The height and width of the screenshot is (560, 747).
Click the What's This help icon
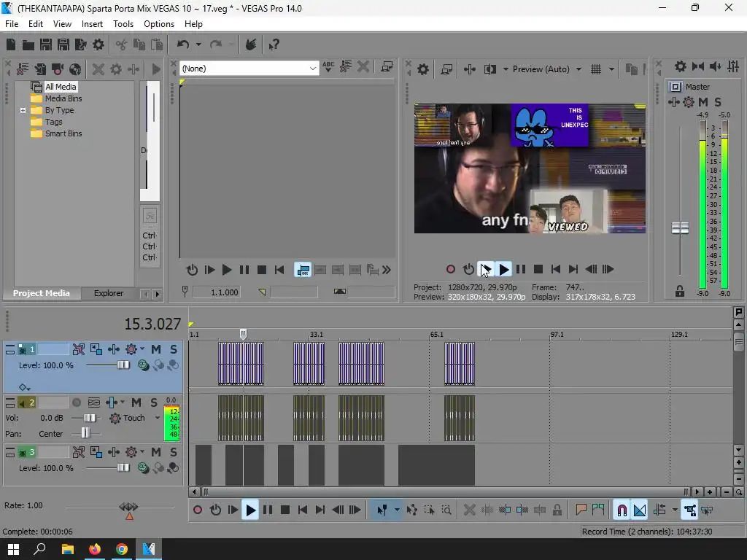(274, 44)
